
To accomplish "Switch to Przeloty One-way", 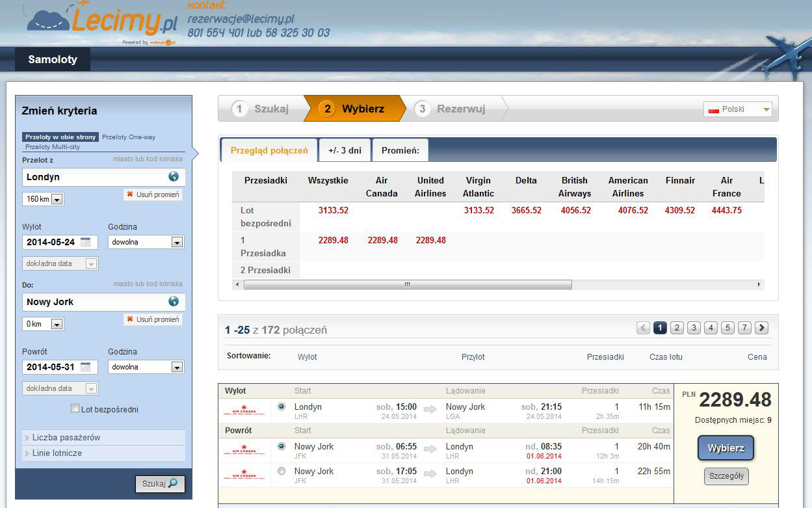I will 129,137.
